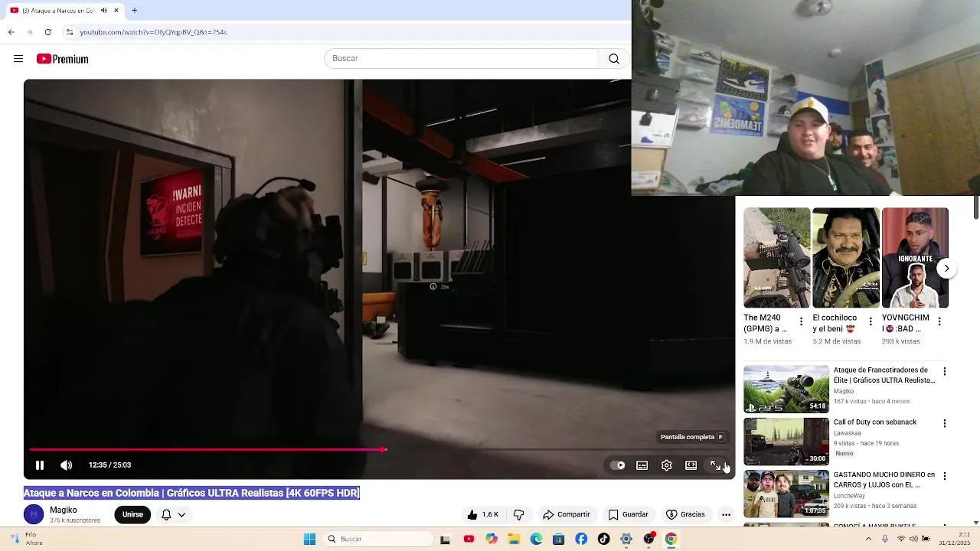980x551 pixels.
Task: Click the red progress bar to seek
Action: (205, 450)
